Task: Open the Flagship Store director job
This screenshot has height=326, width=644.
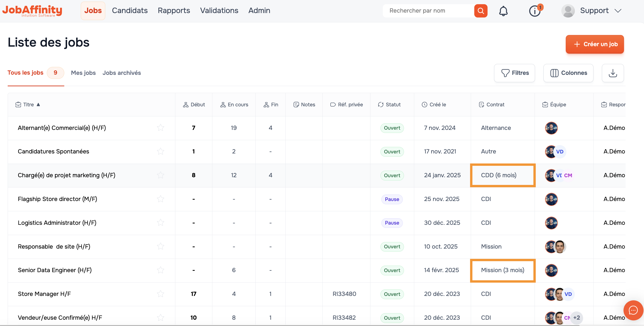Action: pos(58,199)
